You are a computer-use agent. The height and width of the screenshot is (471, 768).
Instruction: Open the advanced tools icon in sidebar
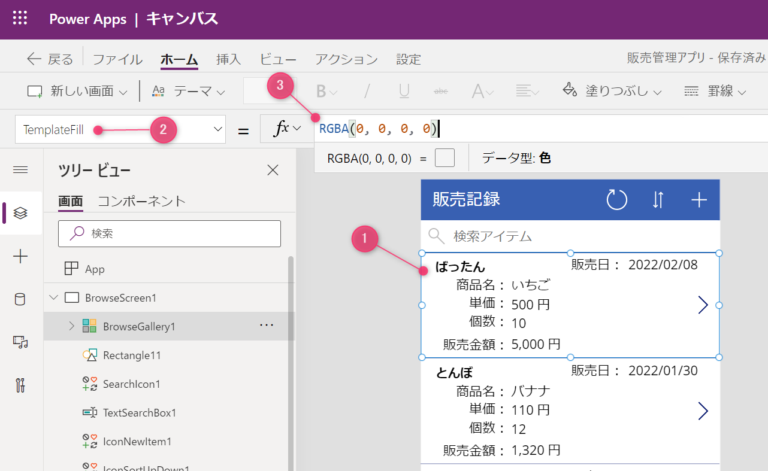pyautogui.click(x=20, y=385)
